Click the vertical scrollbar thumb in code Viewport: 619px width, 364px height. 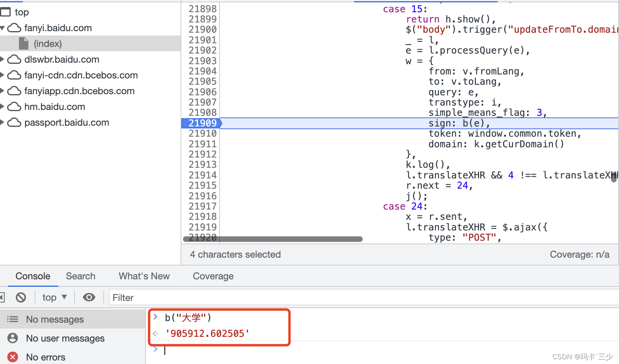pyautogui.click(x=614, y=177)
